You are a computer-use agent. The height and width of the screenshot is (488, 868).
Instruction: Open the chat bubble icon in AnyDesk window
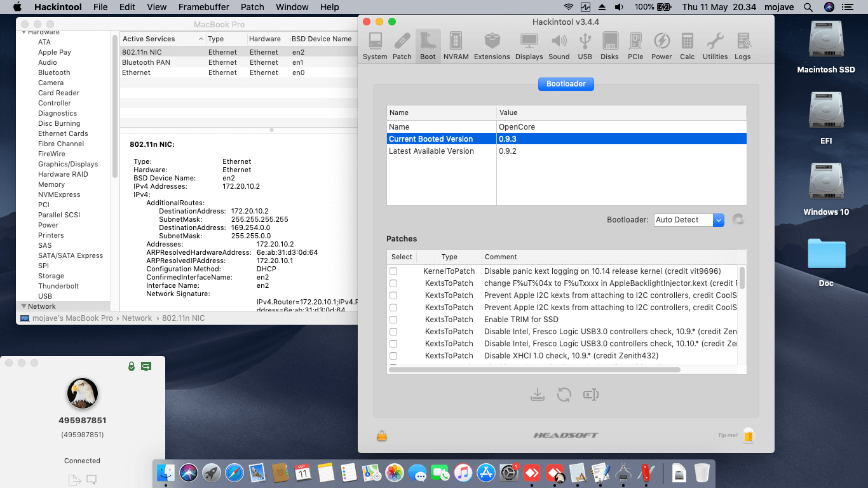92,480
